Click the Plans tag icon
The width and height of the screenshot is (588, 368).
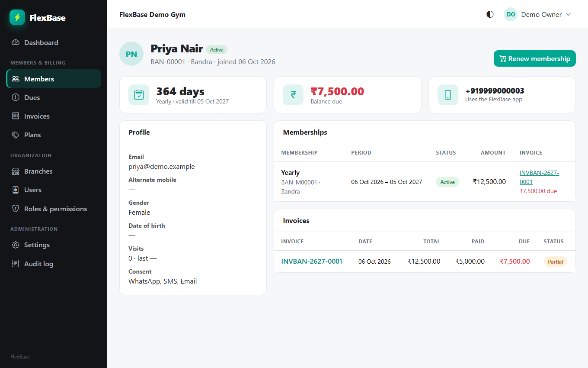pos(16,135)
